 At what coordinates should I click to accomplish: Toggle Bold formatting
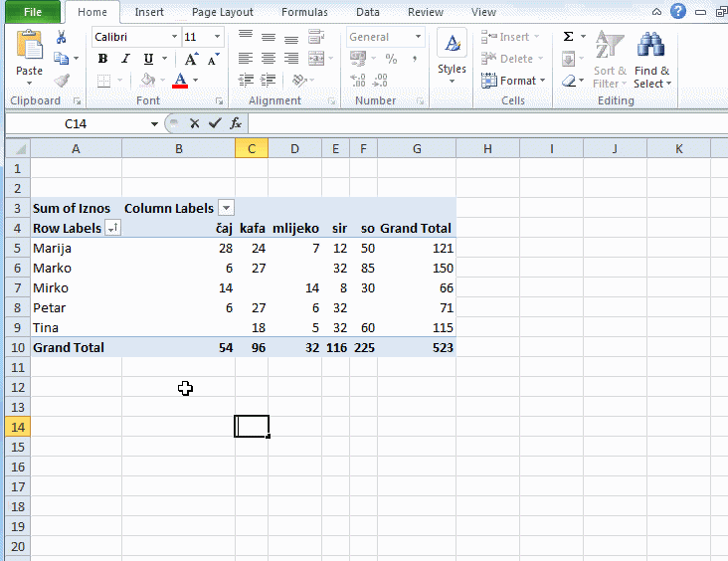(102, 59)
